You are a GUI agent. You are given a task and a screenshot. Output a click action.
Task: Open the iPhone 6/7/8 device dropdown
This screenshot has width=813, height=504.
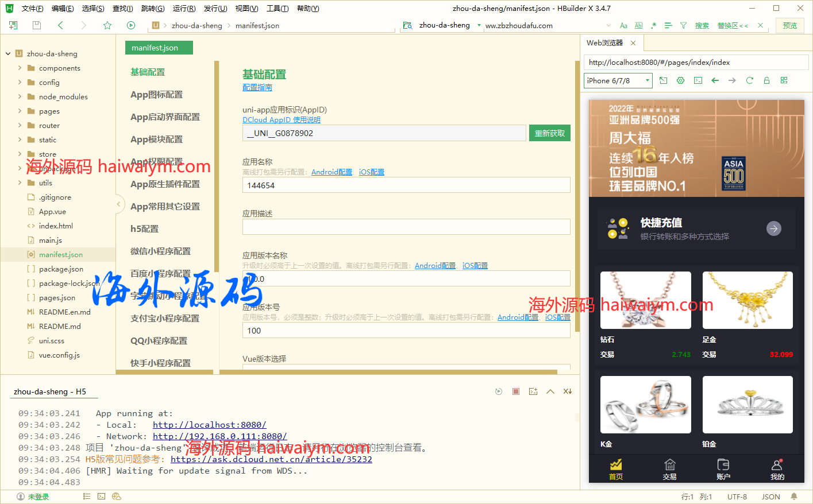618,80
